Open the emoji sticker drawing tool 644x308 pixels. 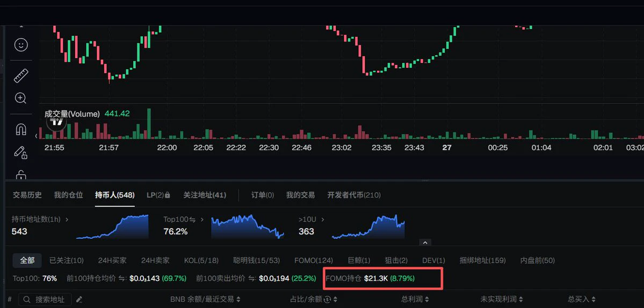(21, 45)
